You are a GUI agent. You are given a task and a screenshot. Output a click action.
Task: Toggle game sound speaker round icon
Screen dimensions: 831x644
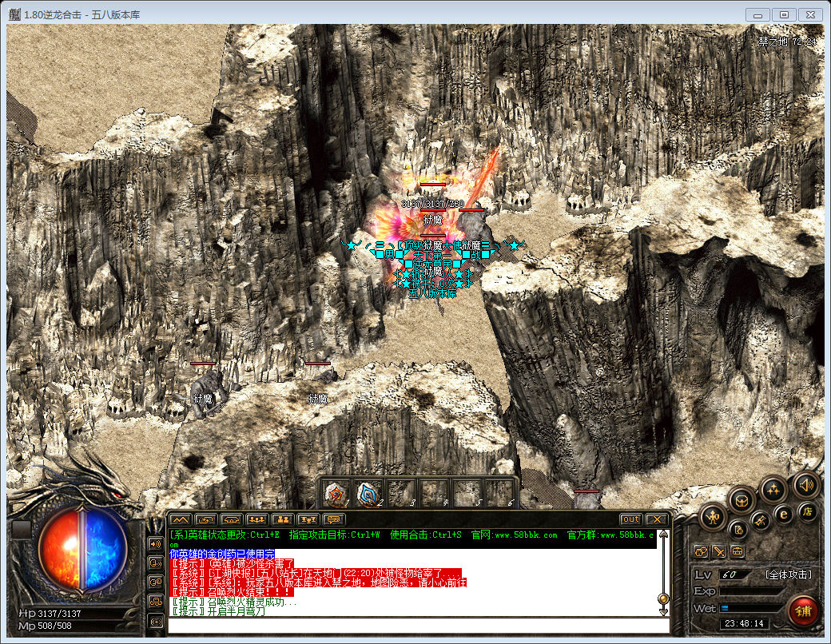pyautogui.click(x=806, y=485)
